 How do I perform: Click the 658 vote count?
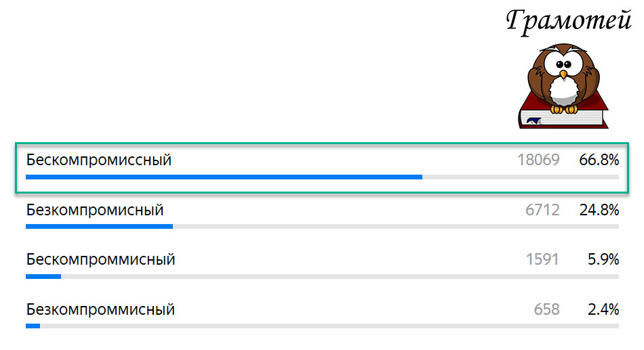546,309
